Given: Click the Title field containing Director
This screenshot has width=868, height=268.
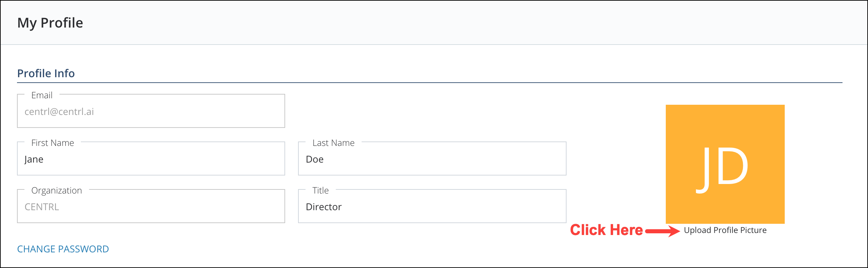Looking at the screenshot, I should [x=432, y=206].
